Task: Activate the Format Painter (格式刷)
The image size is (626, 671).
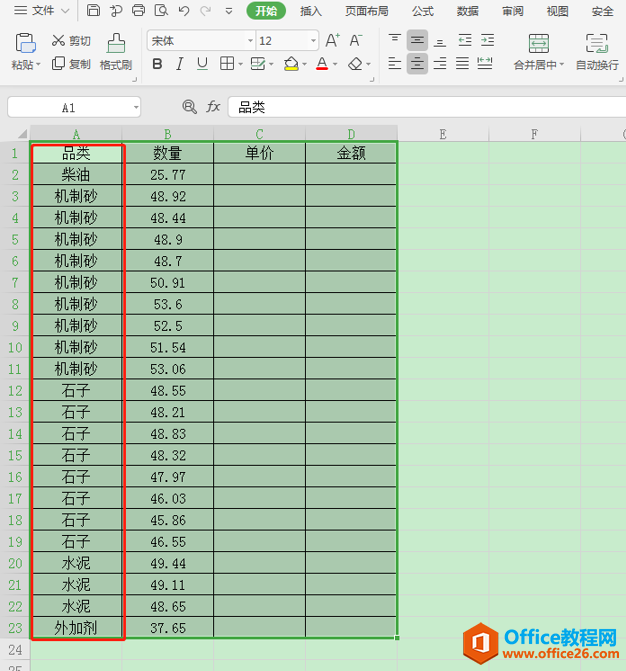Action: pos(116,51)
